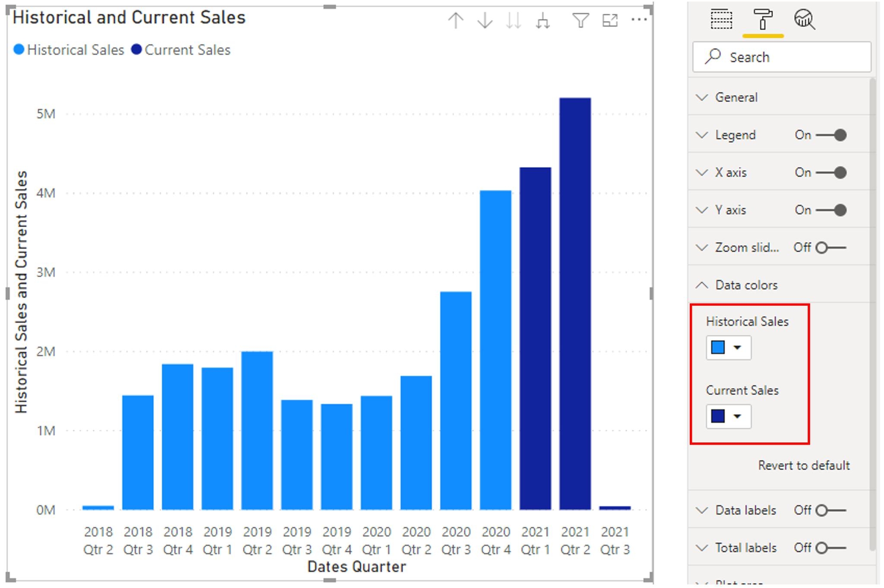Disable the X axis toggle

pos(831,173)
